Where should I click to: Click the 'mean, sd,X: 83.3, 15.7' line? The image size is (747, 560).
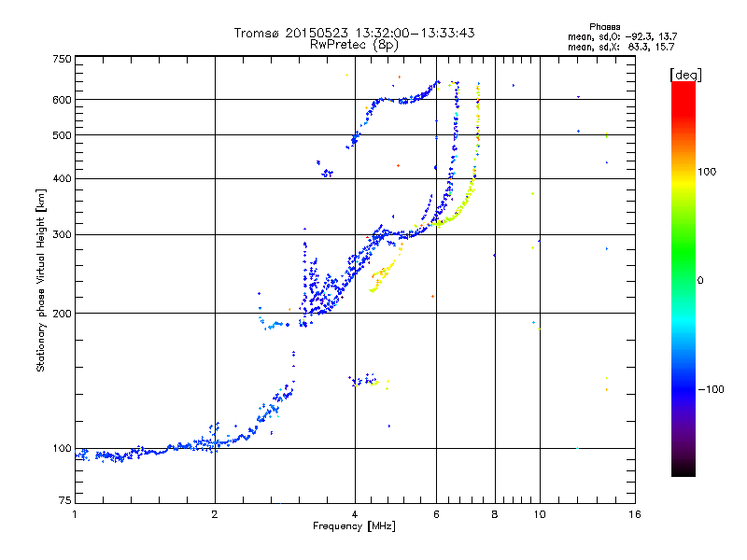621,47
